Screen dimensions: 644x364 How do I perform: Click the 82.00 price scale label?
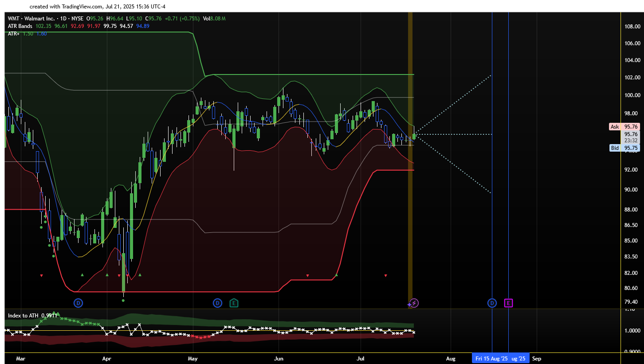coord(632,273)
